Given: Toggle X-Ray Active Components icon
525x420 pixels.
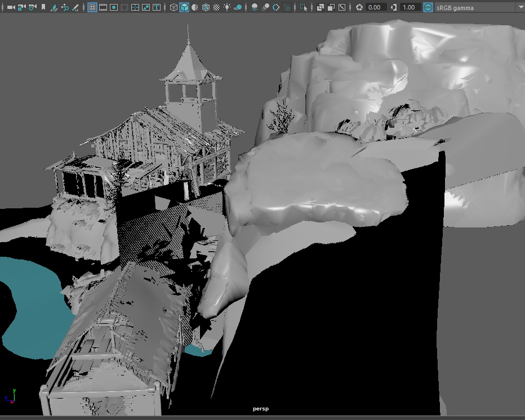Looking at the screenshot, I should pyautogui.click(x=331, y=7).
